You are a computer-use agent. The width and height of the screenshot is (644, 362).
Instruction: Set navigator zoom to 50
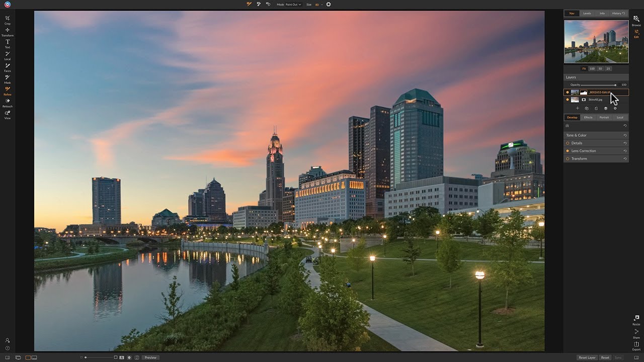tap(600, 68)
